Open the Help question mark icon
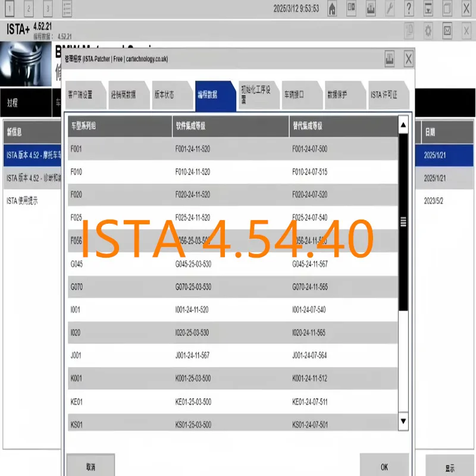 (x=409, y=9)
